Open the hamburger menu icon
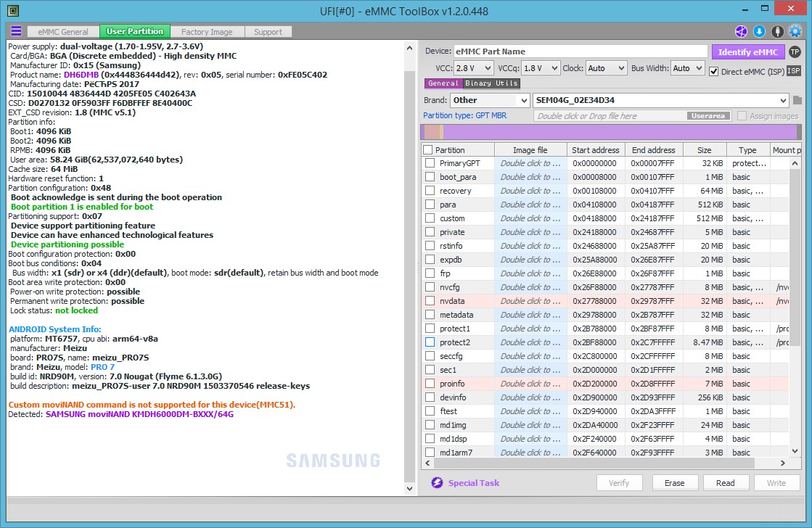The image size is (812, 528). (17, 31)
